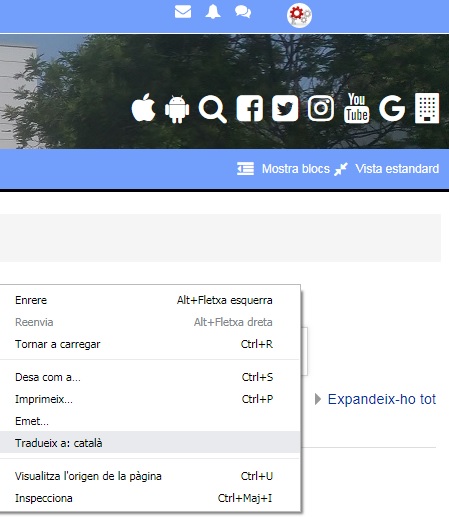Expand all via the triangle arrow
The width and height of the screenshot is (449, 517).
(x=318, y=399)
